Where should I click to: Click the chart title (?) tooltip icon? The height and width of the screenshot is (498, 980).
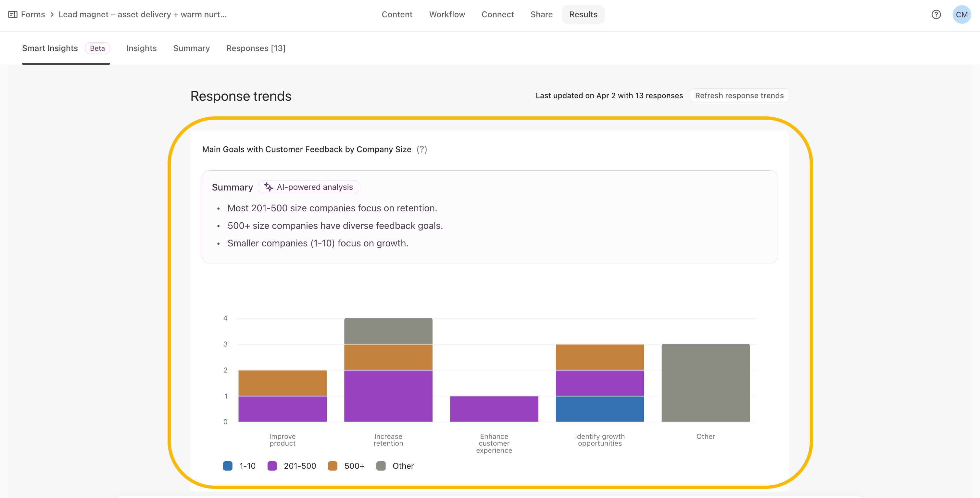tap(421, 149)
